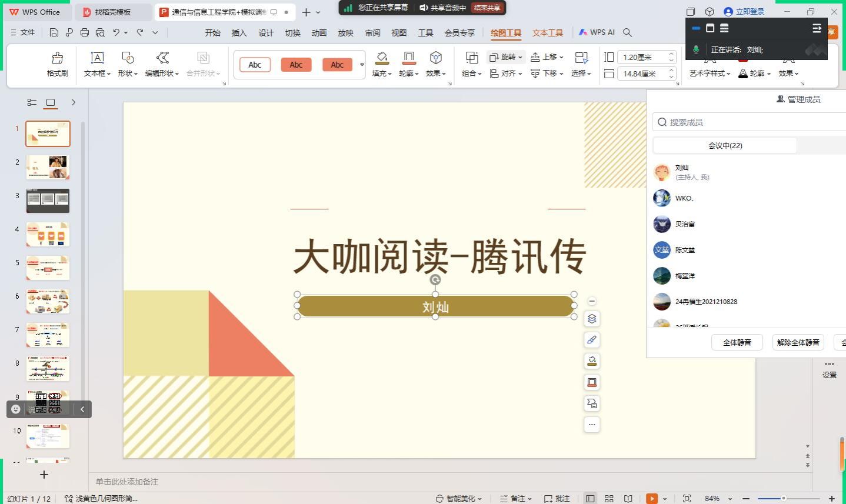
Task: Click the layers icon beside selected shape
Action: point(592,319)
